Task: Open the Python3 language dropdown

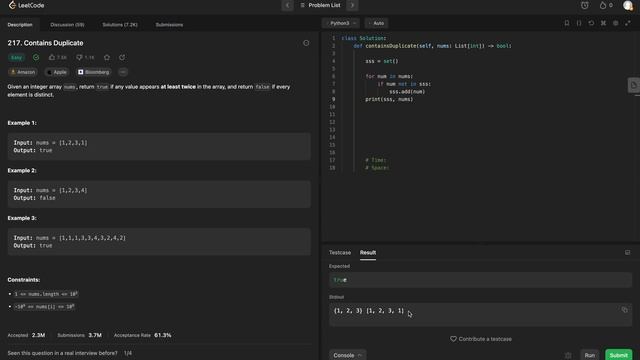Action: pos(340,23)
